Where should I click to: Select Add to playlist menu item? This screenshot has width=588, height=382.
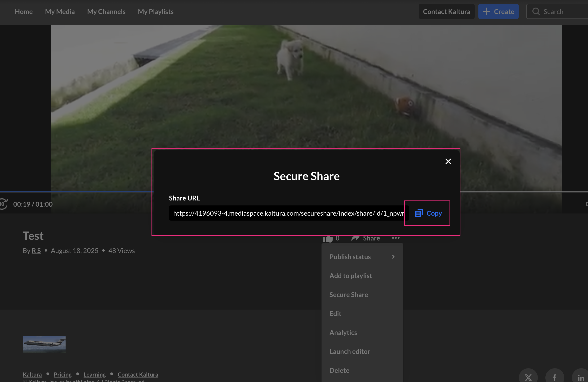point(350,275)
